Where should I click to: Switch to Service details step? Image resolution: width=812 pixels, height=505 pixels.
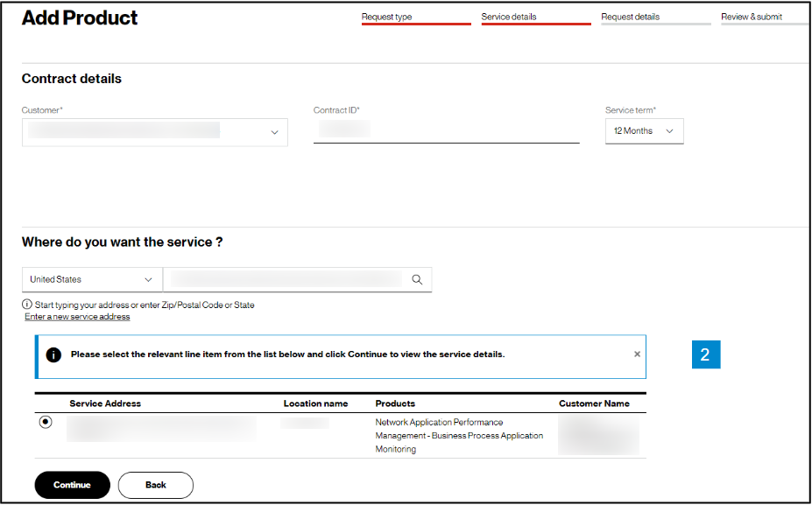click(x=509, y=17)
